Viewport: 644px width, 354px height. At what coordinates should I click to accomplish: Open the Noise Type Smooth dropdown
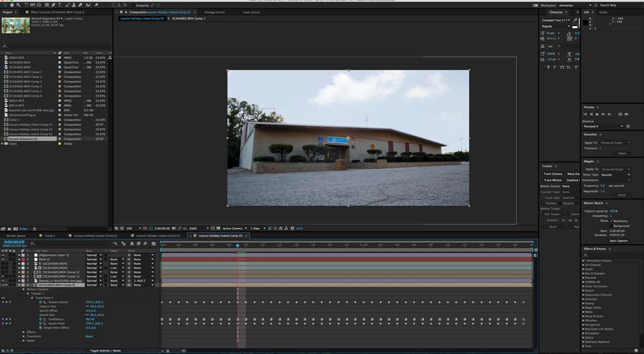click(x=615, y=174)
